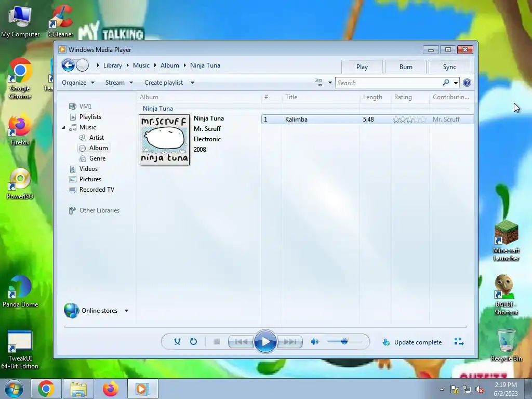Open the arrow before Library breadcrumb
The height and width of the screenshot is (399, 532).
pyautogui.click(x=98, y=65)
